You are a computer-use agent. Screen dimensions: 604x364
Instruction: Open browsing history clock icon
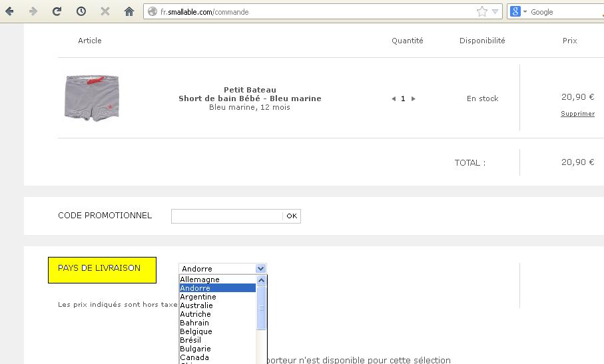tap(81, 11)
